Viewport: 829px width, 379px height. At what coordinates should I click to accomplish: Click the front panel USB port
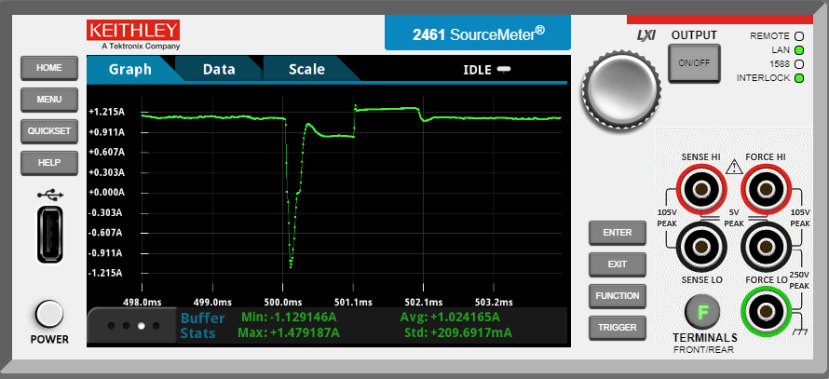pyautogui.click(x=50, y=234)
